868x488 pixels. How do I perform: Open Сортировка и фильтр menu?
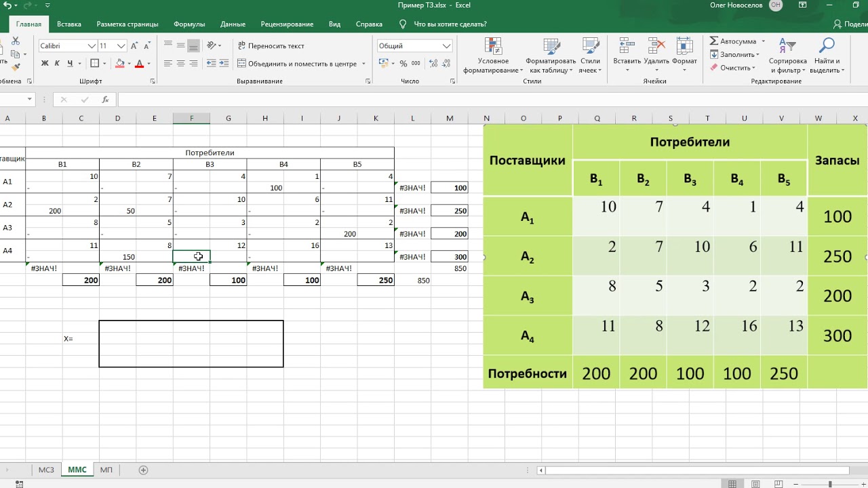pyautogui.click(x=787, y=56)
